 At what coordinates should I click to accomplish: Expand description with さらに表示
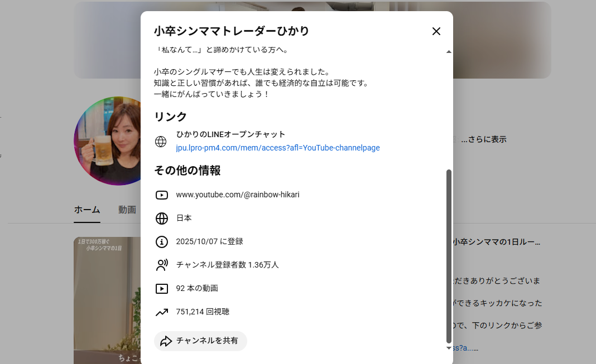click(x=483, y=139)
